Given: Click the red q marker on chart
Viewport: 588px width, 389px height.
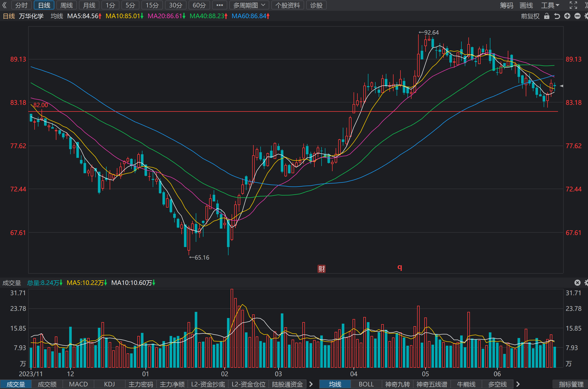Looking at the screenshot, I should click(400, 268).
